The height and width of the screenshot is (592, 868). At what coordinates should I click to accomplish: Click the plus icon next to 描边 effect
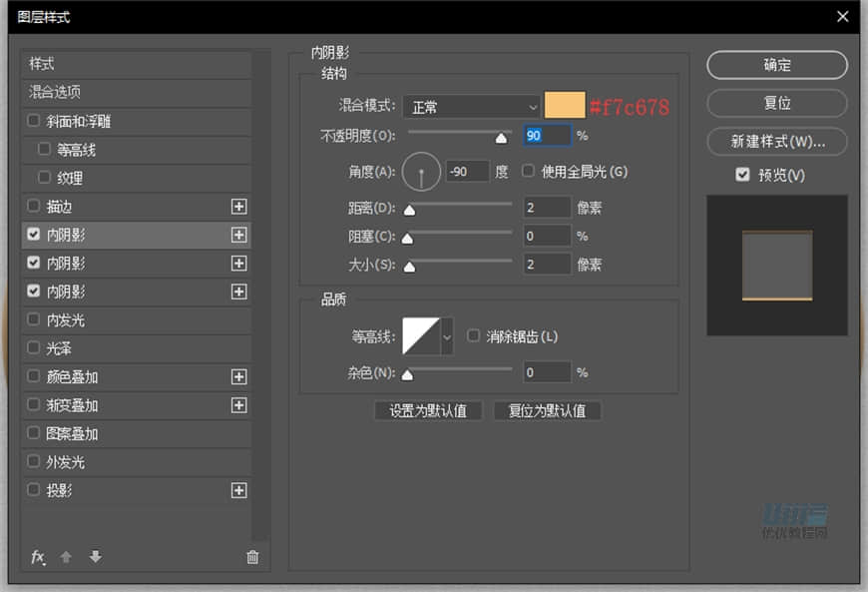pos(240,207)
